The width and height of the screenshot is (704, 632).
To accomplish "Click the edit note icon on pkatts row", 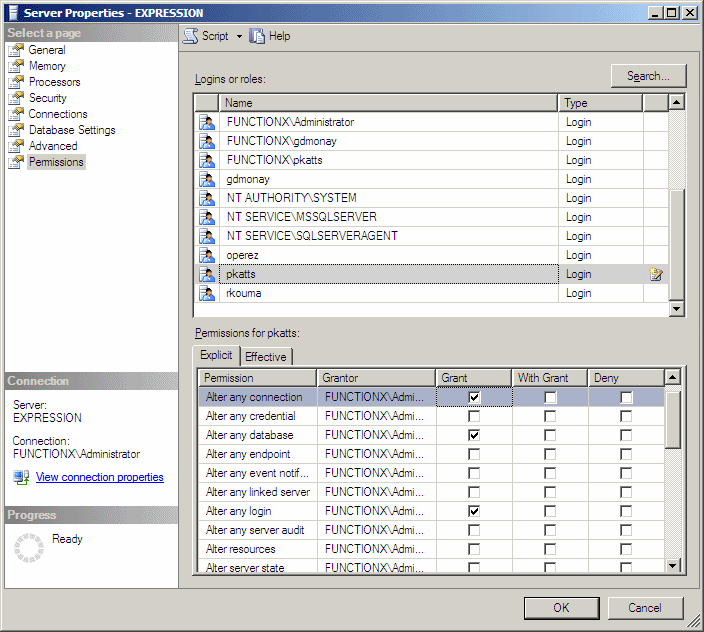I will pyautogui.click(x=656, y=274).
